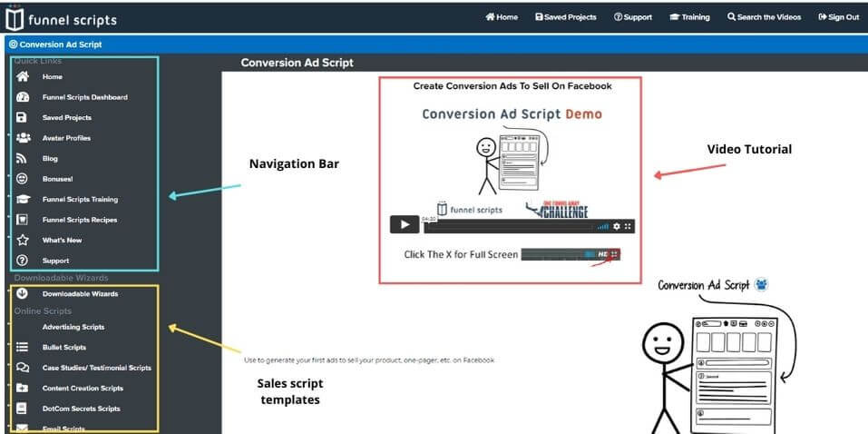Go to the sidebar Saved Projects link
The height and width of the screenshot is (434, 868).
pos(67,117)
